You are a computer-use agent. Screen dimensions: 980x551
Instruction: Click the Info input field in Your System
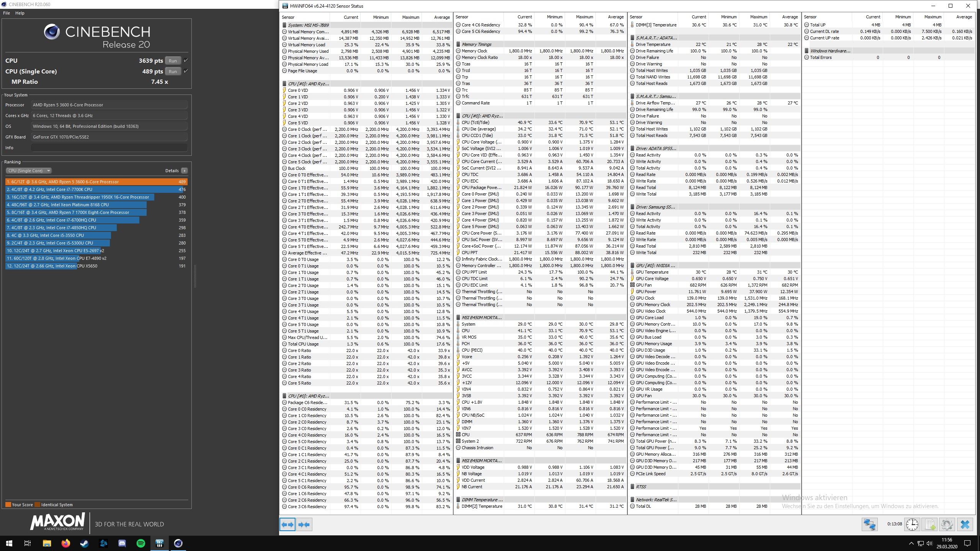pyautogui.click(x=109, y=148)
